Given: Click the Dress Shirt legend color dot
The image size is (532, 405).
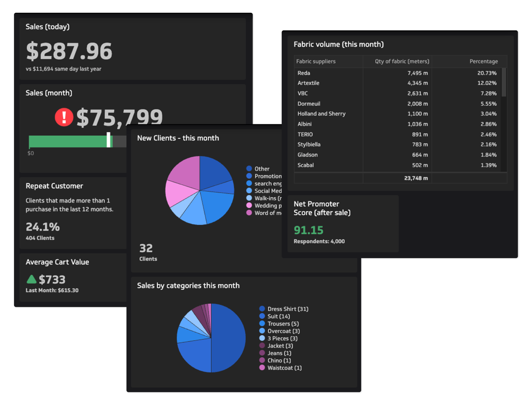Looking at the screenshot, I should point(262,309).
